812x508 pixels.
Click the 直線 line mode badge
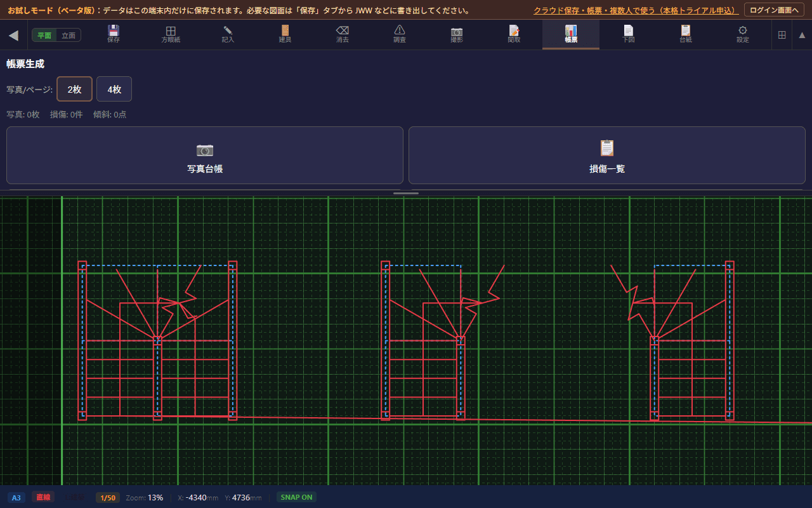coord(43,497)
